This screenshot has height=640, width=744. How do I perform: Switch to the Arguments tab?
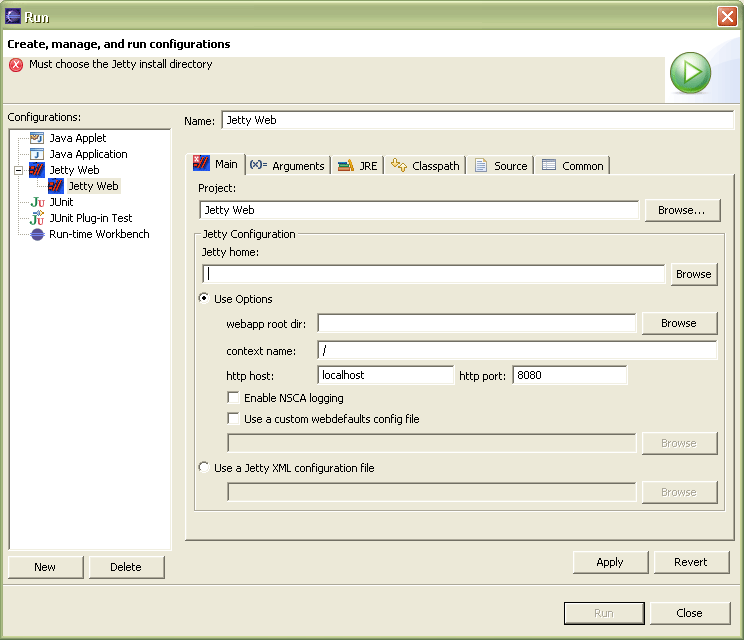[x=287, y=166]
